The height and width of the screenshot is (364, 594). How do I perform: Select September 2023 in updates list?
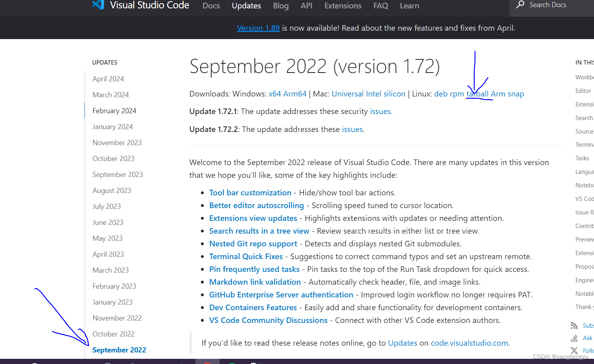click(x=118, y=175)
